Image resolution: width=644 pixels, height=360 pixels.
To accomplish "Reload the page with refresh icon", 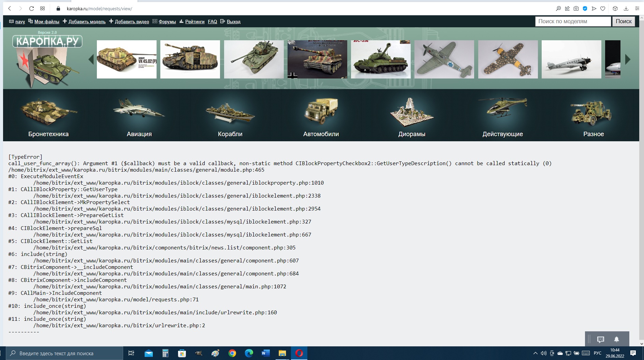I will pyautogui.click(x=31, y=9).
